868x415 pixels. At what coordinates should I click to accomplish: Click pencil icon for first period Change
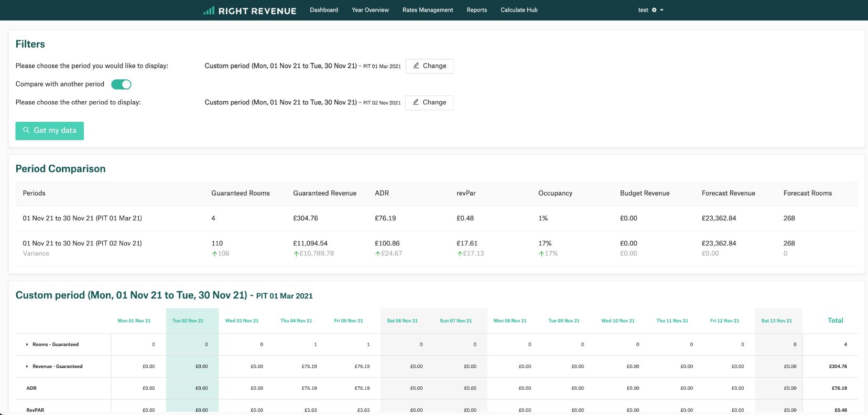tap(416, 66)
